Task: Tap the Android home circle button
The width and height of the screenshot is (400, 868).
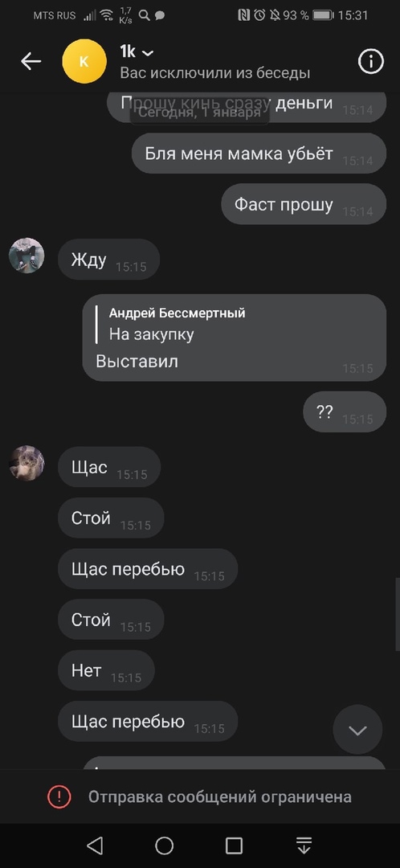Action: pyautogui.click(x=165, y=845)
